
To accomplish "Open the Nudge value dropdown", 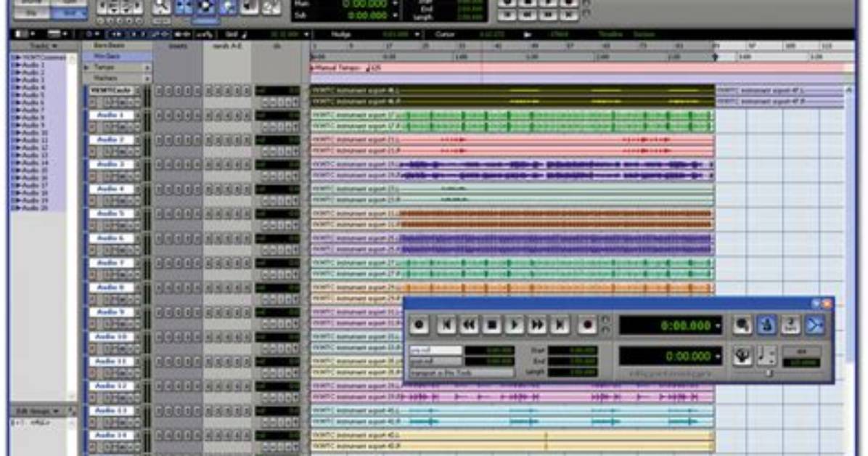I will click(x=417, y=34).
